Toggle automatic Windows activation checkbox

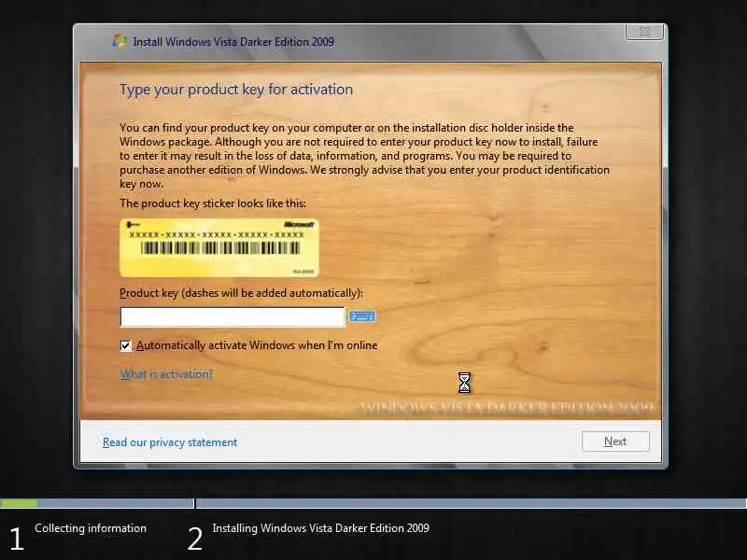(126, 345)
